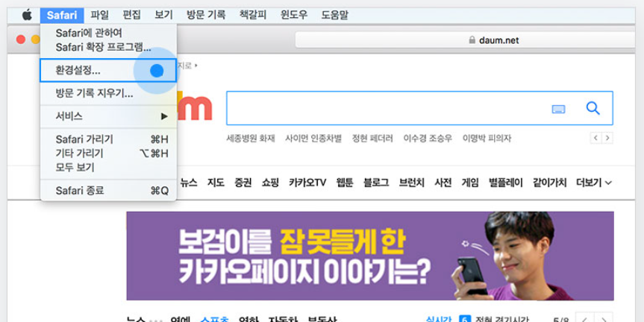Click the Safari menu bar item
Screen dimensions: 644x322
point(62,16)
